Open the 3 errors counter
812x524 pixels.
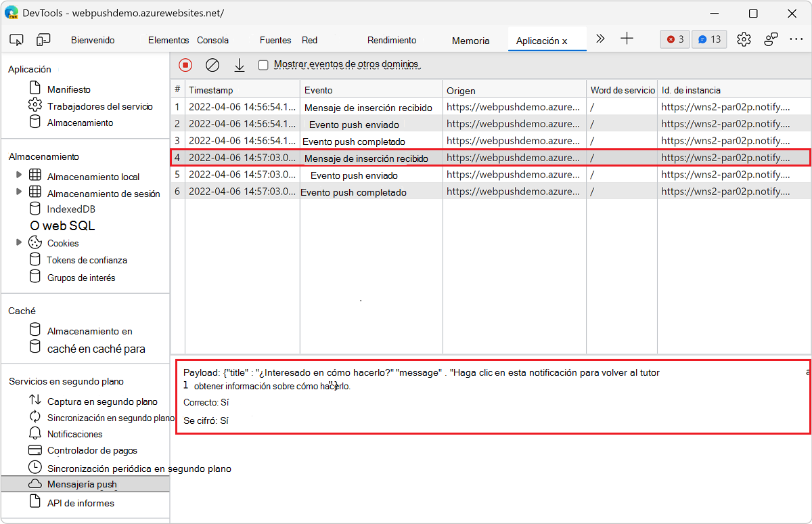click(x=675, y=39)
